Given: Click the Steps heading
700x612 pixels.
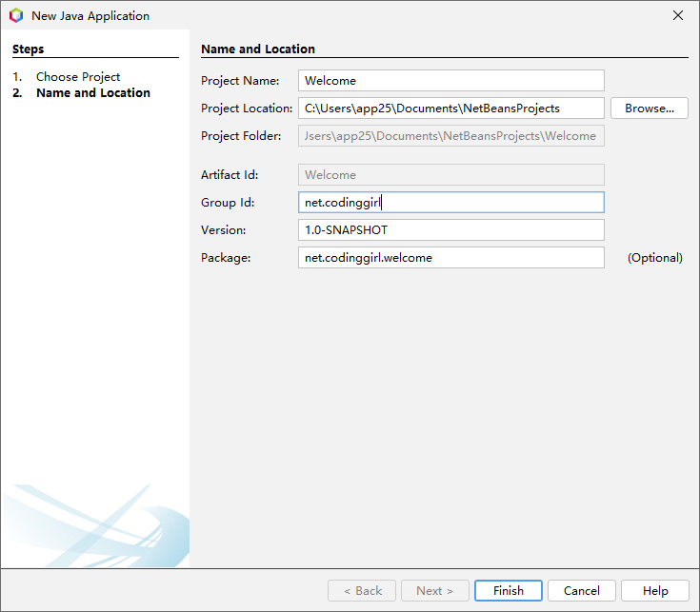Looking at the screenshot, I should (x=29, y=49).
